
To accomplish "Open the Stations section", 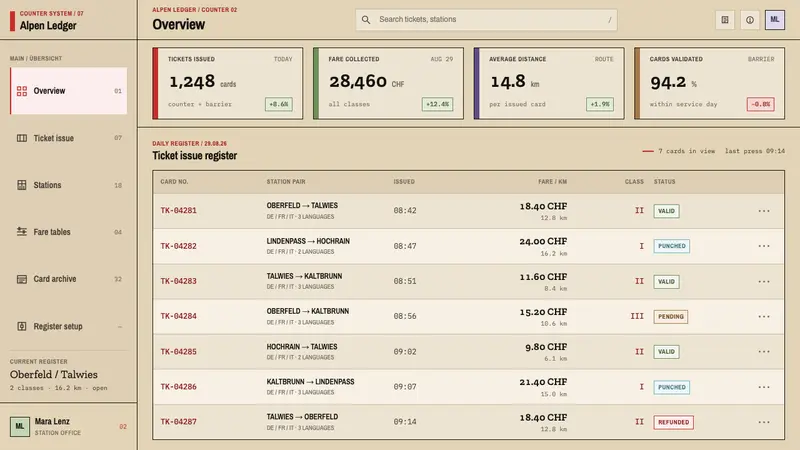I will [68, 185].
